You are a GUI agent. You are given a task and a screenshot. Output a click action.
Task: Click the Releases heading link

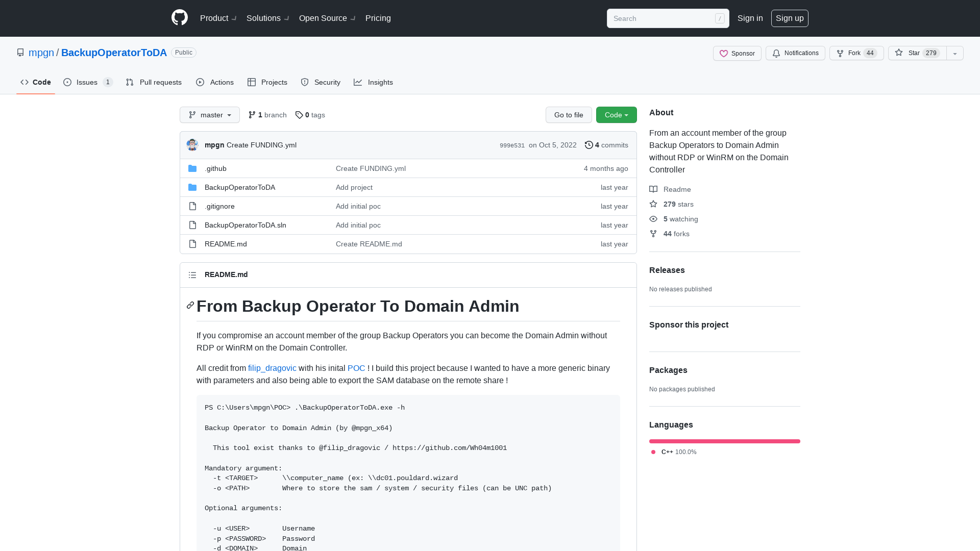pos(667,270)
